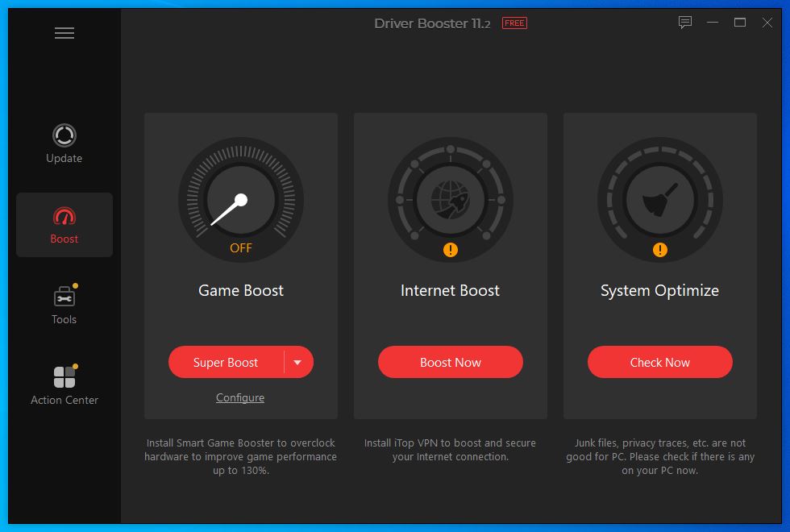Click the red FREE edition badge
Image resolution: width=790 pixels, height=532 pixels.
[x=514, y=23]
